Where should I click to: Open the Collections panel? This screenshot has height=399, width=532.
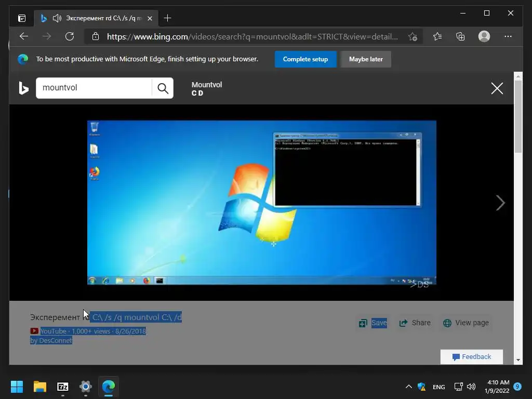tap(460, 36)
